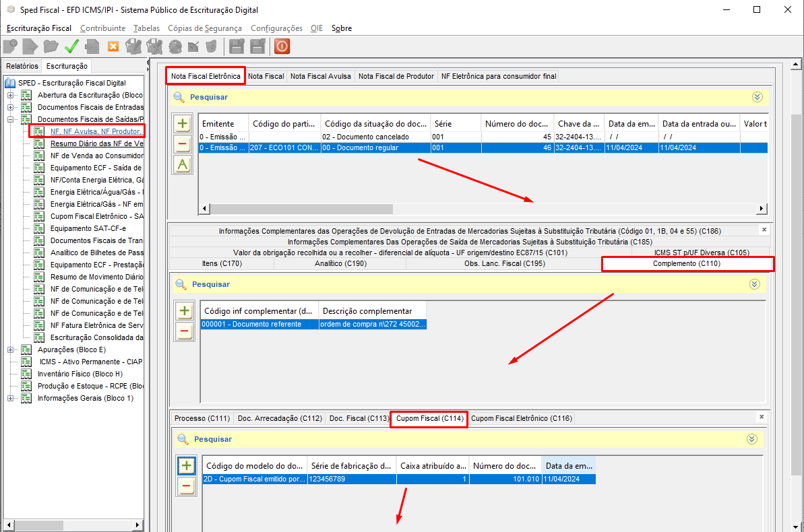Add a Complemento C110 record with the plus icon

tap(184, 311)
